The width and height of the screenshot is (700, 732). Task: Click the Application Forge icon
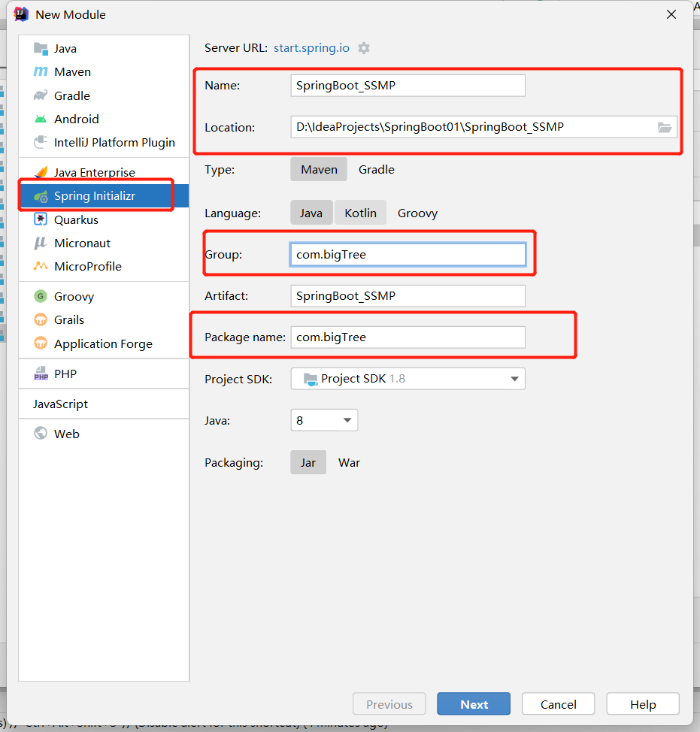click(x=41, y=343)
